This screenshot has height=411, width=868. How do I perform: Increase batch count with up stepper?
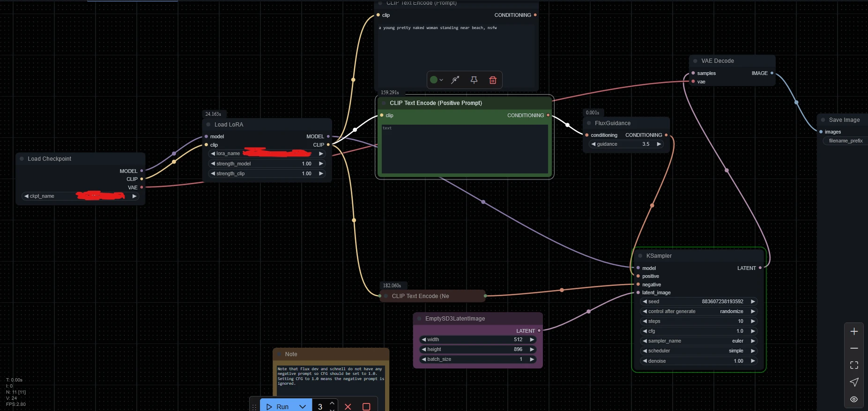click(332, 403)
